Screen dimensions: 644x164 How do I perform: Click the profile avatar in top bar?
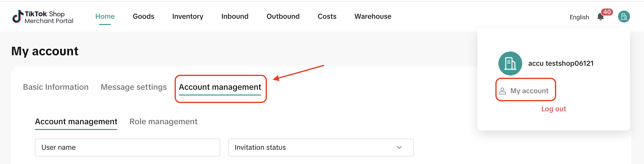(624, 17)
